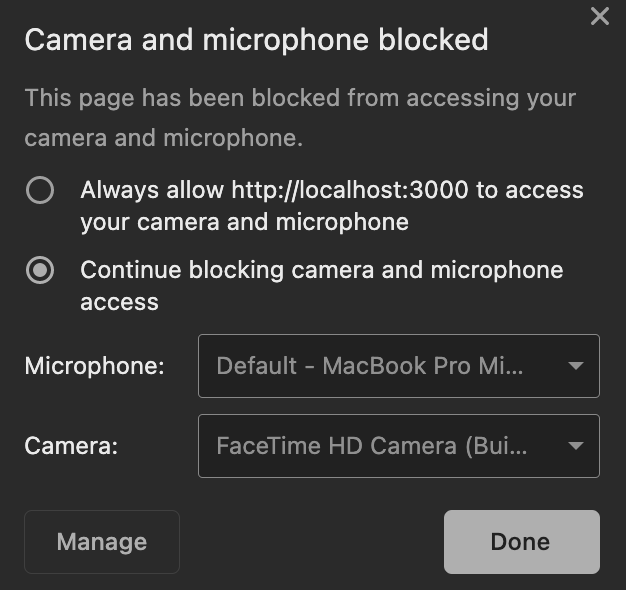Click the 'Default - MacBook Pro Mi...' selection text

click(x=370, y=366)
